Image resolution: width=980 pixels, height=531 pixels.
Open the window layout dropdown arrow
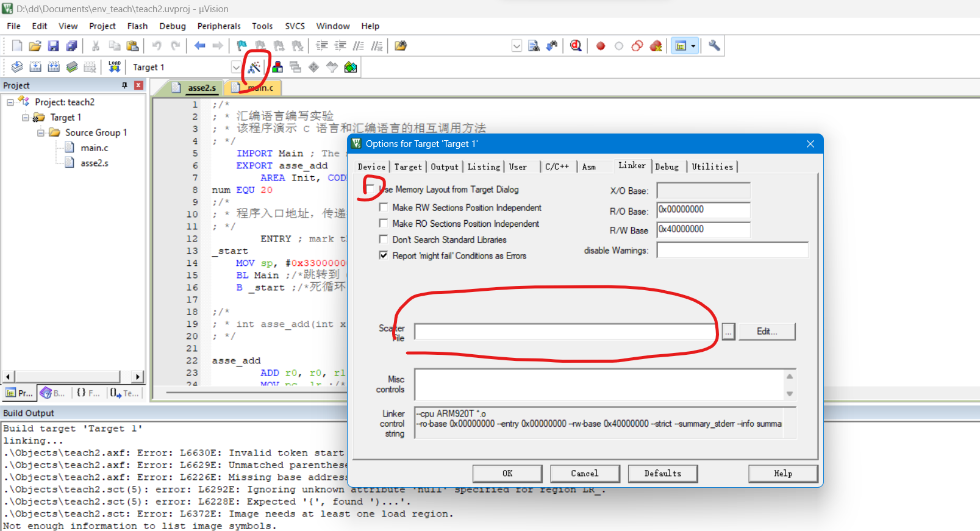pos(693,46)
